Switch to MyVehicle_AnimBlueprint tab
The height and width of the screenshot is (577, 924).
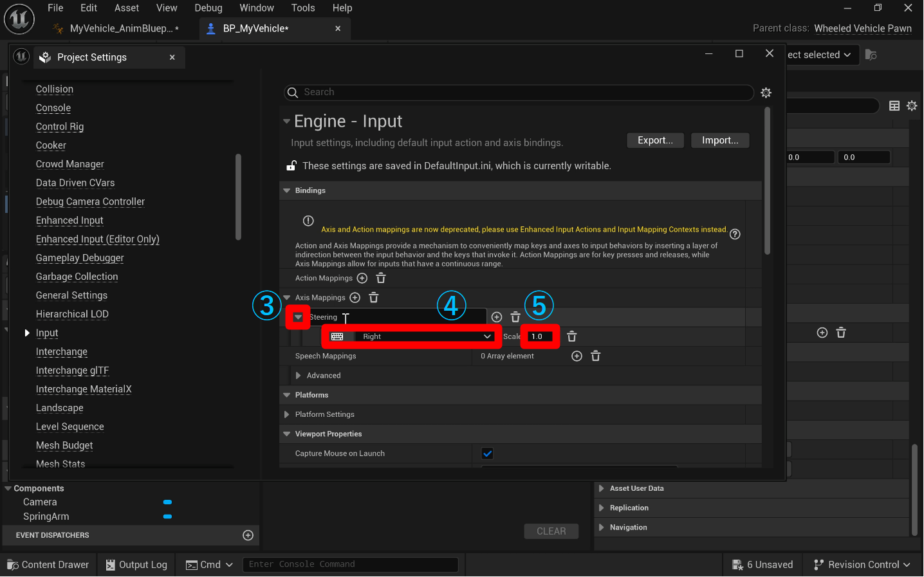[122, 28]
